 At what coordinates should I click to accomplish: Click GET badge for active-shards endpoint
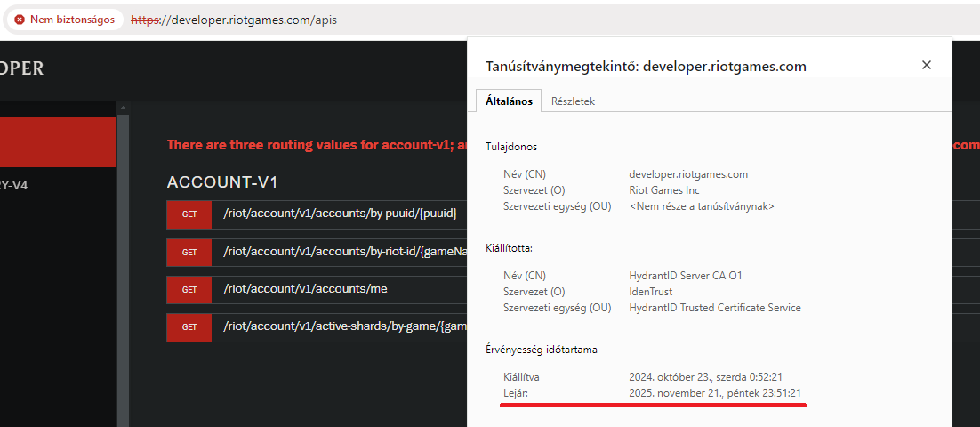(189, 327)
